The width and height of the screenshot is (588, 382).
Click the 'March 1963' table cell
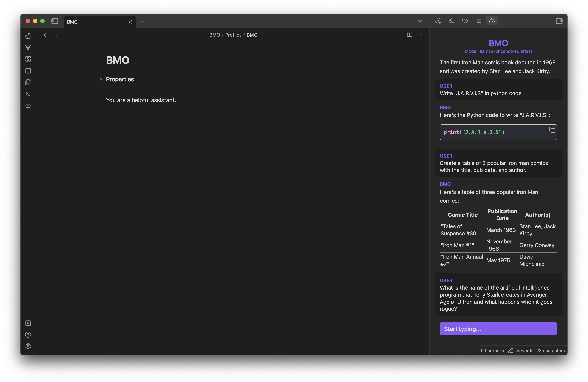click(x=502, y=230)
